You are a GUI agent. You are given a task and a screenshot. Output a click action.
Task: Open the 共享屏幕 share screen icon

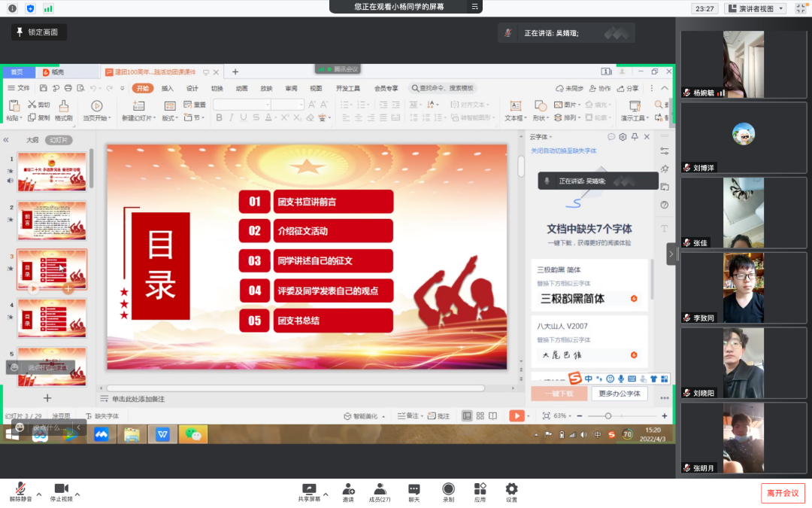click(x=308, y=491)
